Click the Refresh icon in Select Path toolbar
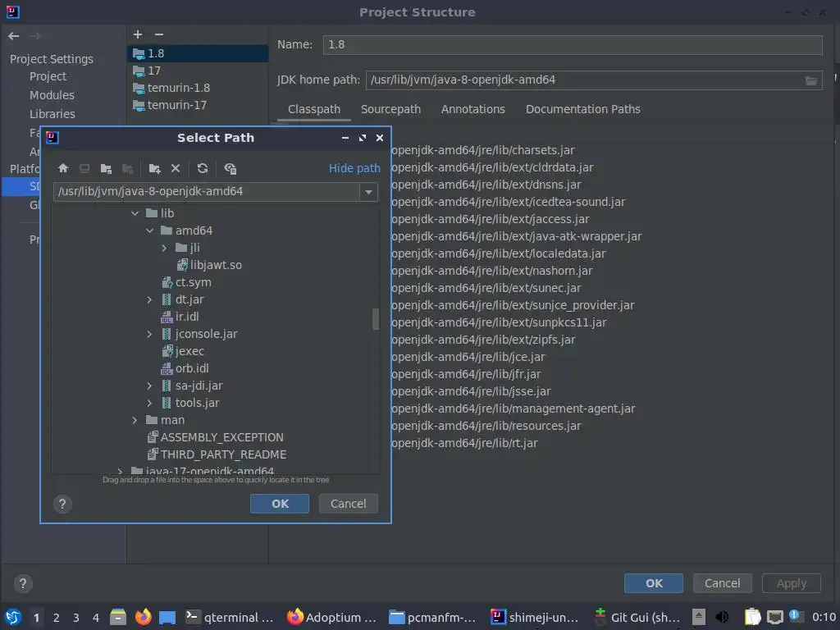The width and height of the screenshot is (840, 630). [x=202, y=168]
